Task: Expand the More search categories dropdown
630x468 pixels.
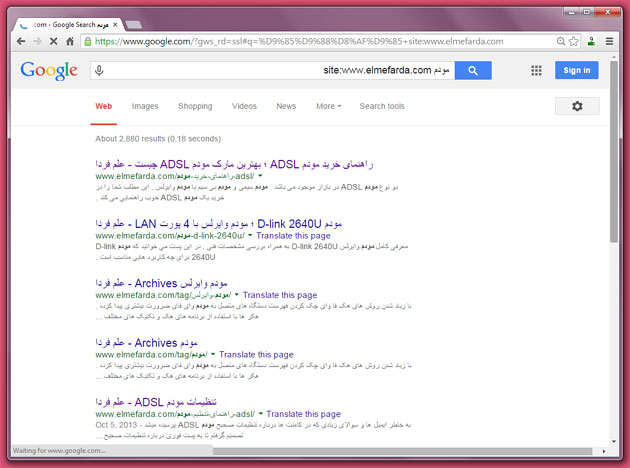Action: 328,106
